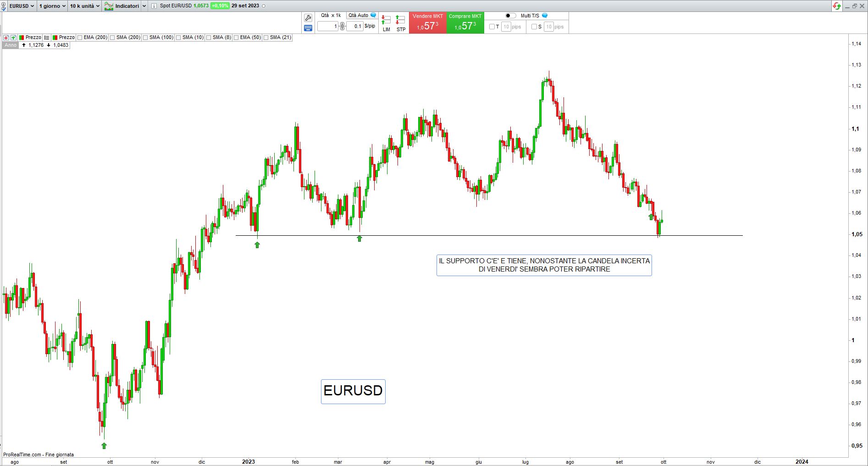Open the EURUSD instrument dropdown

click(22, 6)
